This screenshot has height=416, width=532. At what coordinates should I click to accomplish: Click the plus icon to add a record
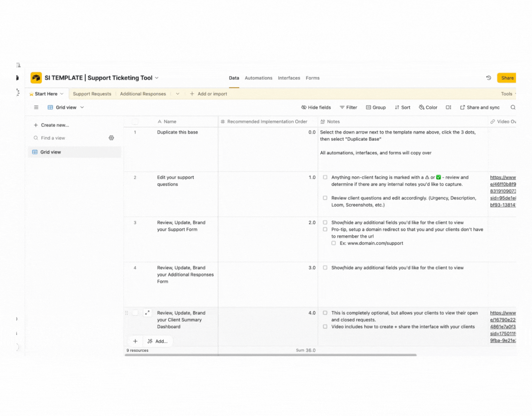[x=135, y=341]
